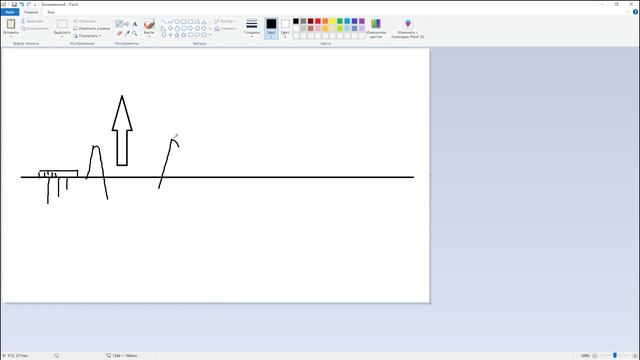Click the Copy (Копировать) button
The image size is (640, 360).
click(35, 29)
